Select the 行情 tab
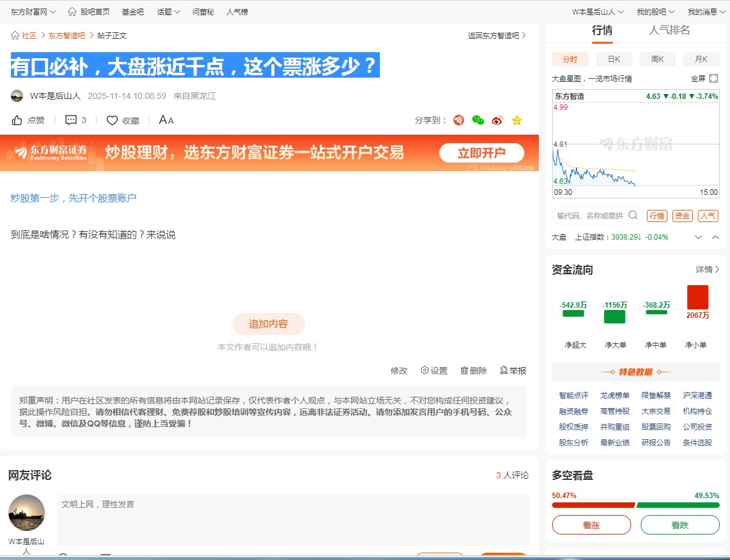This screenshot has width=730, height=560. [x=603, y=30]
